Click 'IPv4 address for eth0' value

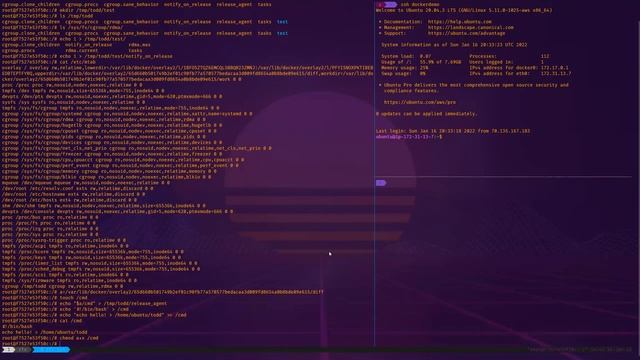click(x=556, y=73)
